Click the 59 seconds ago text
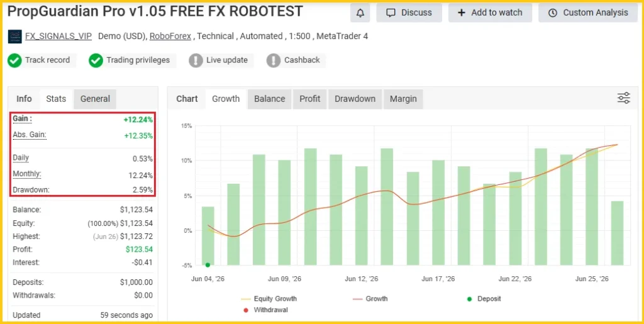This screenshot has height=324, width=644. click(126, 315)
